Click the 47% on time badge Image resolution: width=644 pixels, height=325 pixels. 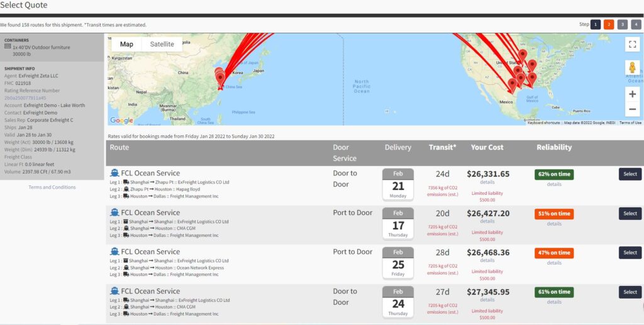[x=554, y=253]
